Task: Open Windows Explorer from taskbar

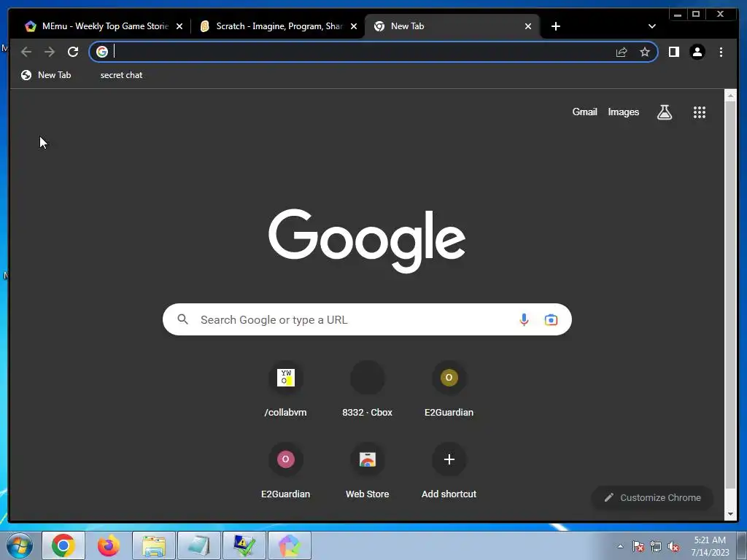Action: [x=154, y=545]
